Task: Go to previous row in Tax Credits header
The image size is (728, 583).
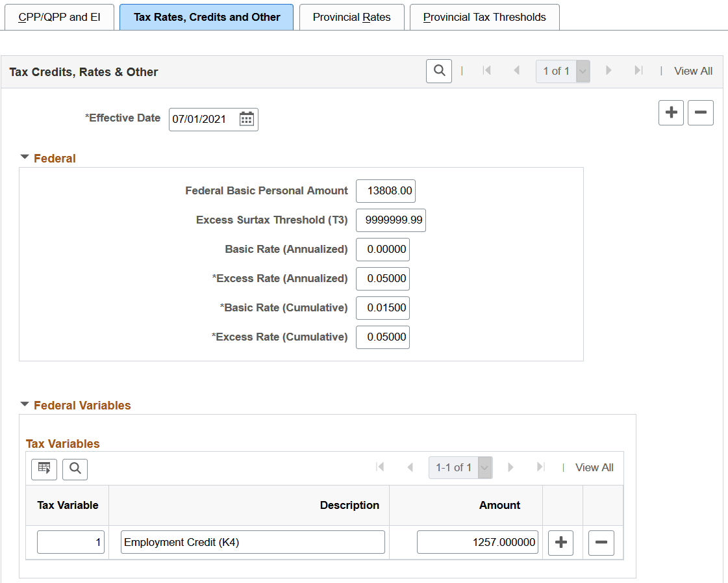Action: pos(516,71)
